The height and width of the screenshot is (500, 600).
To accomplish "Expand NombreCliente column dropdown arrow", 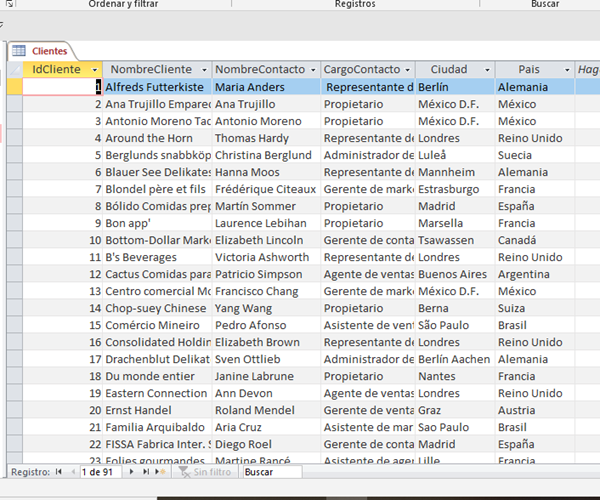I will pos(204,70).
